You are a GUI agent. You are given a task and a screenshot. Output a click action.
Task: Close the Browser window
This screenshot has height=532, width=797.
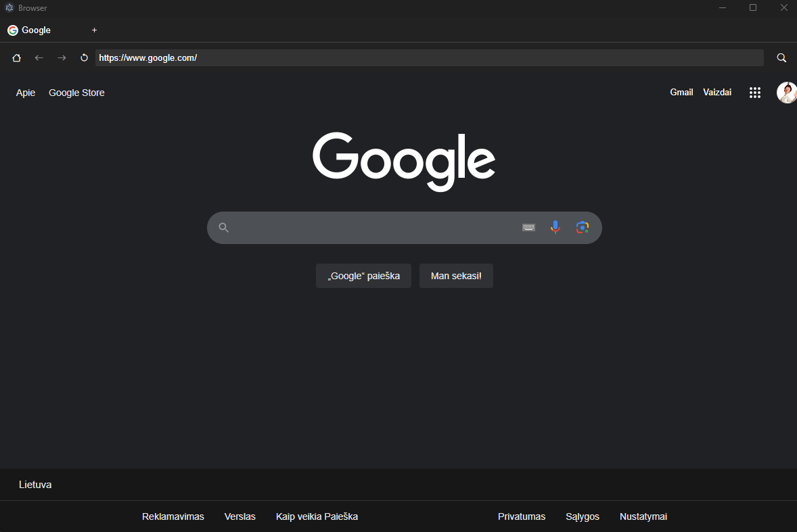(x=783, y=7)
